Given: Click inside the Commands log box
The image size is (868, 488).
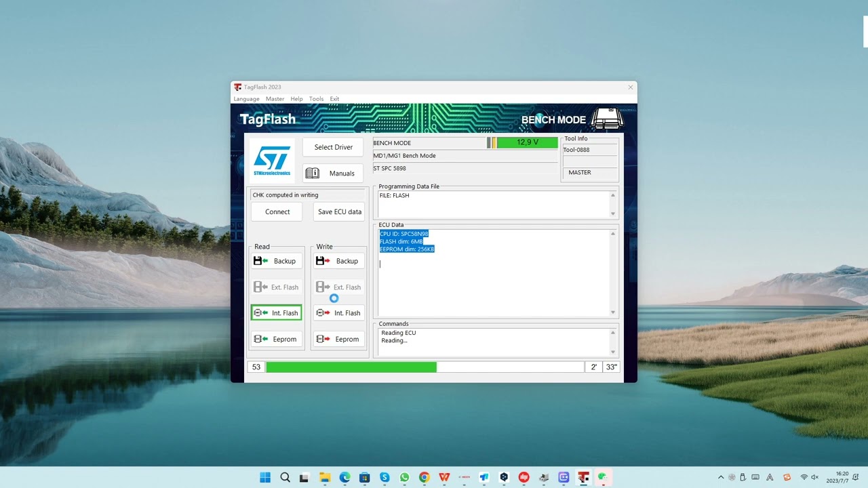Looking at the screenshot, I should 494,342.
